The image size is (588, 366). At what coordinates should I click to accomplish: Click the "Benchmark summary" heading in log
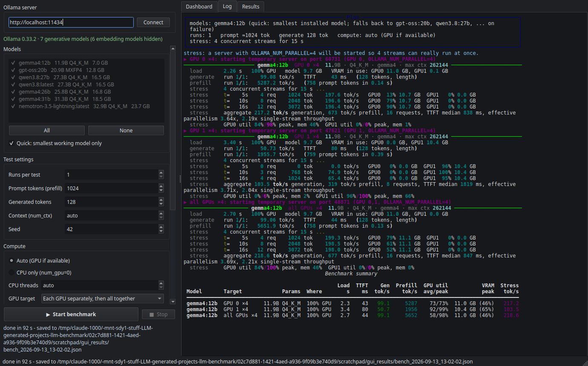pyautogui.click(x=351, y=274)
